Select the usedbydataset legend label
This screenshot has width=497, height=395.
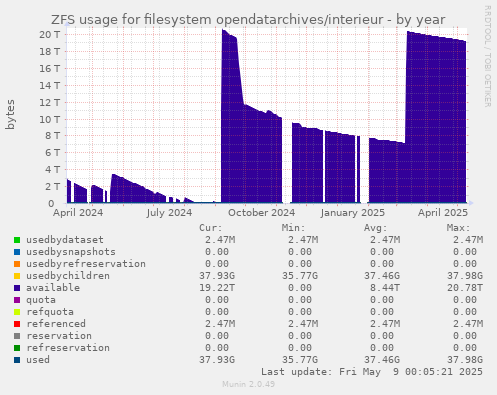tap(65, 240)
